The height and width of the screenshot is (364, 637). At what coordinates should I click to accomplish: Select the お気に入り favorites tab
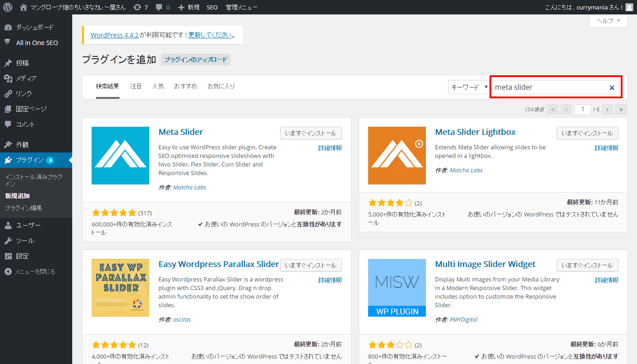tap(221, 86)
